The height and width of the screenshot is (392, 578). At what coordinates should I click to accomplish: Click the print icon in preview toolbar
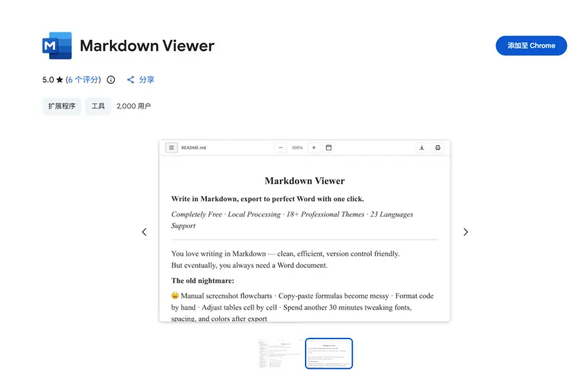point(438,147)
